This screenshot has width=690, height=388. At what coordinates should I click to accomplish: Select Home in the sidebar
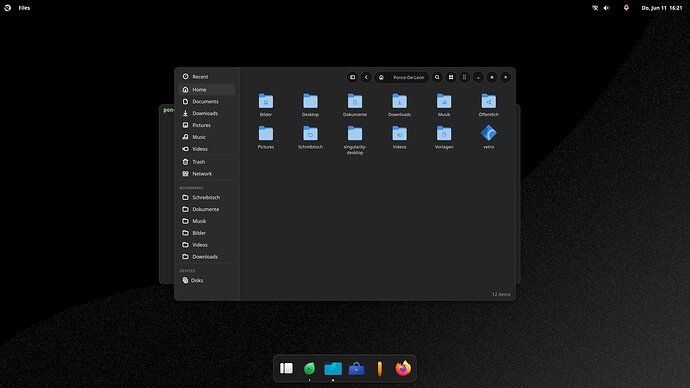click(x=207, y=89)
